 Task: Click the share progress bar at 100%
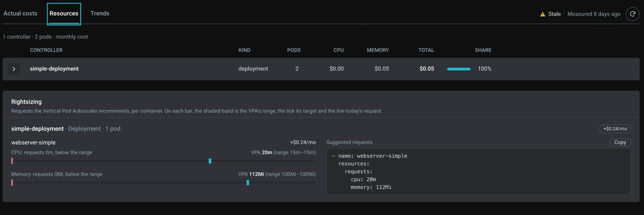point(459,69)
